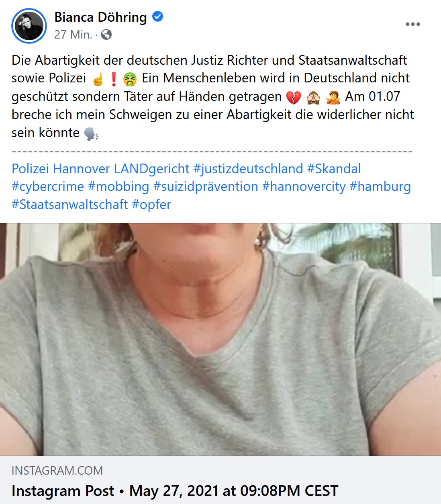The width and height of the screenshot is (441, 504).
Task: Click the broken heart emoji
Action: (293, 97)
